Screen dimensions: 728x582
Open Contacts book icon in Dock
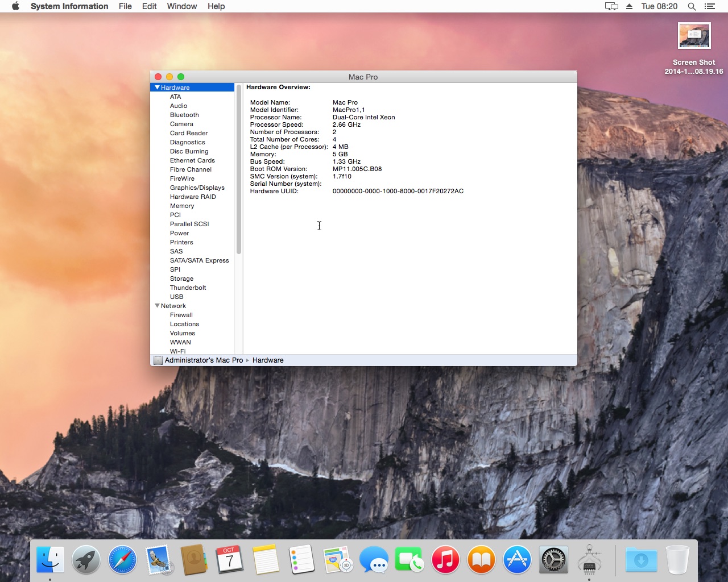click(194, 560)
